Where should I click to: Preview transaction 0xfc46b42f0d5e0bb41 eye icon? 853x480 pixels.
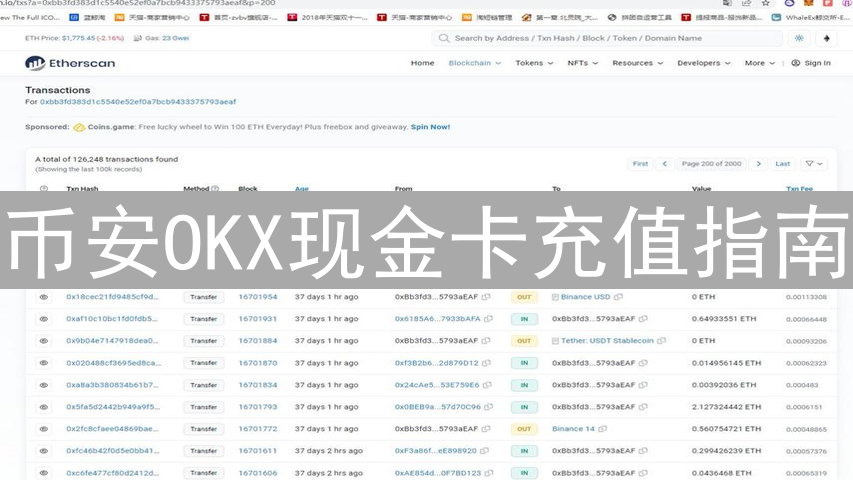coord(44,451)
